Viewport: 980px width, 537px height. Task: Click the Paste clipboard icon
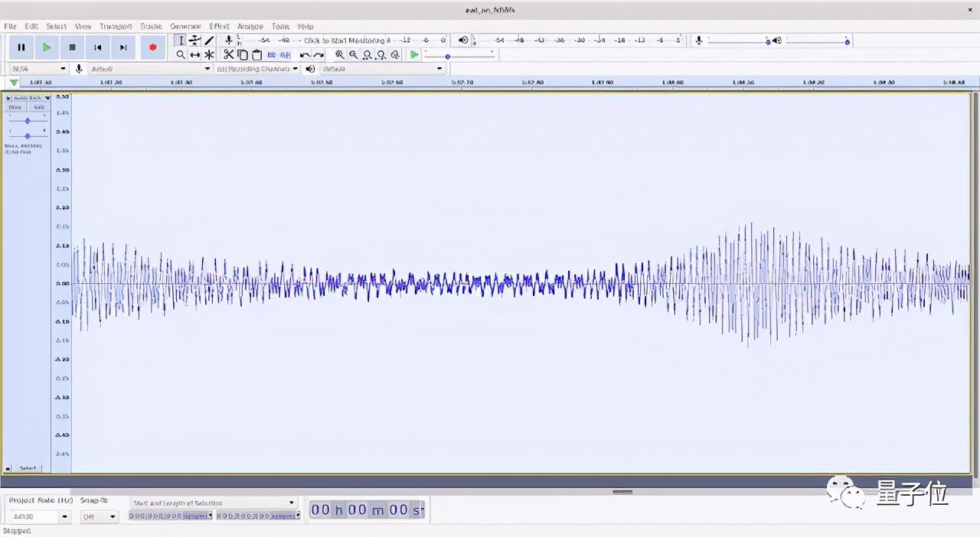pyautogui.click(x=257, y=55)
